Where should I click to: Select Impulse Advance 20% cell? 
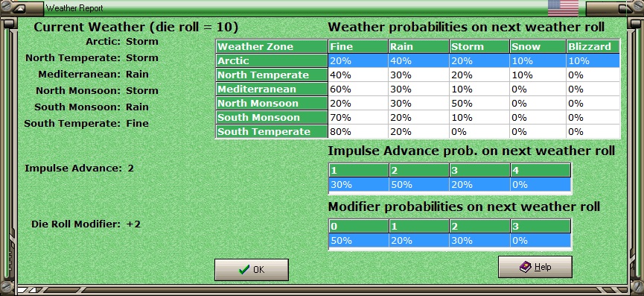click(x=479, y=185)
